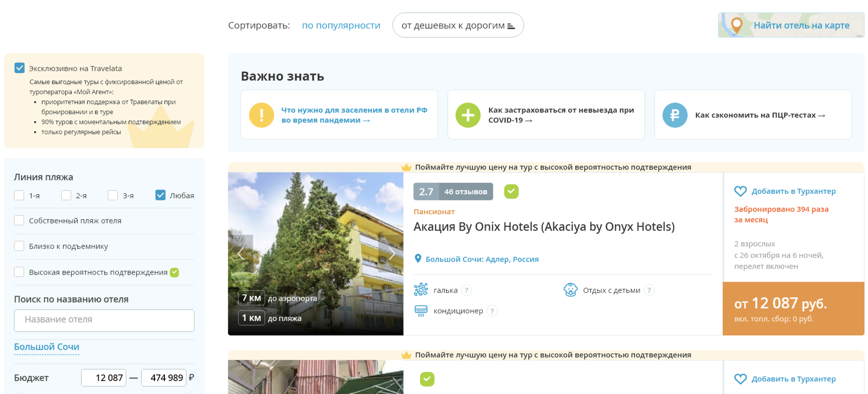Click the air conditioner кондиционер icon
The width and height of the screenshot is (868, 394).
(421, 311)
